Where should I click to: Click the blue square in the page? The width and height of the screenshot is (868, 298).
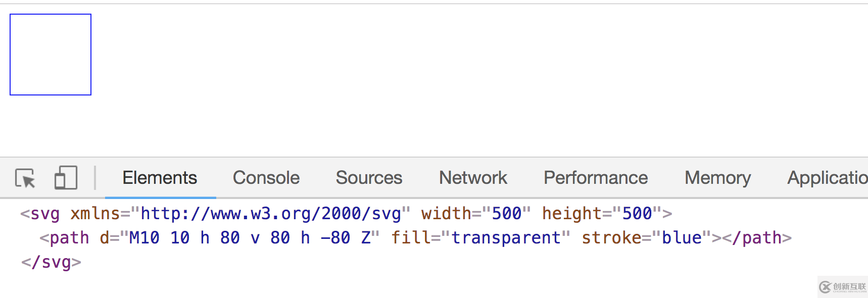pyautogui.click(x=51, y=55)
